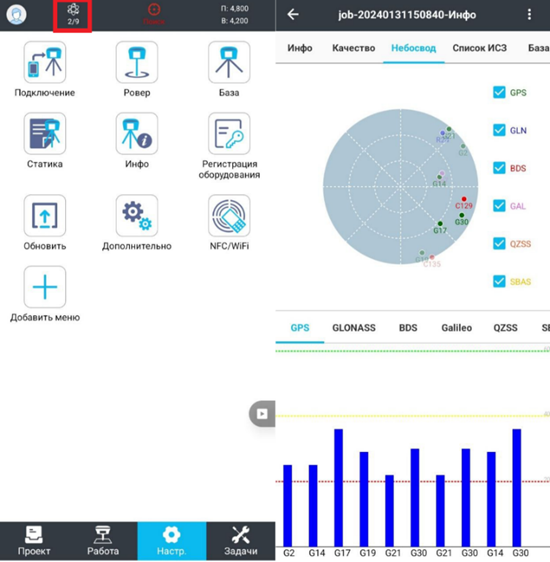Uncheck the BDS checkbox
Viewport: 550px width, 562px height.
[x=499, y=168]
